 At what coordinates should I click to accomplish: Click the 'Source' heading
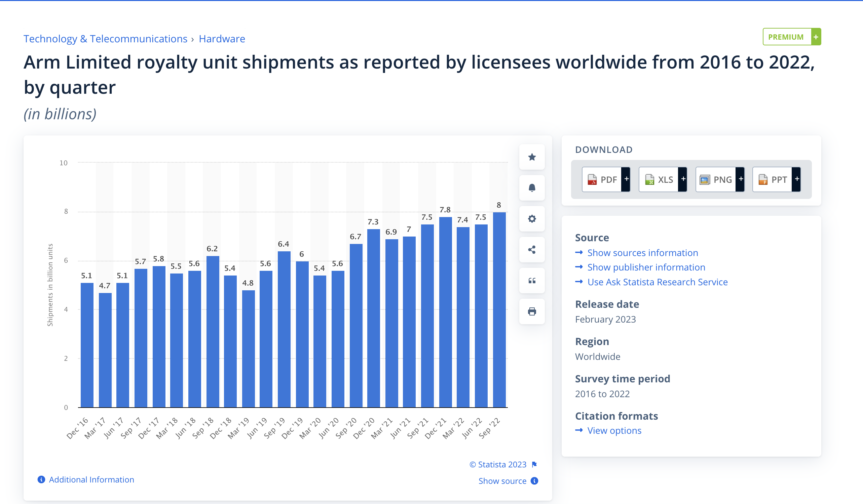coord(592,238)
